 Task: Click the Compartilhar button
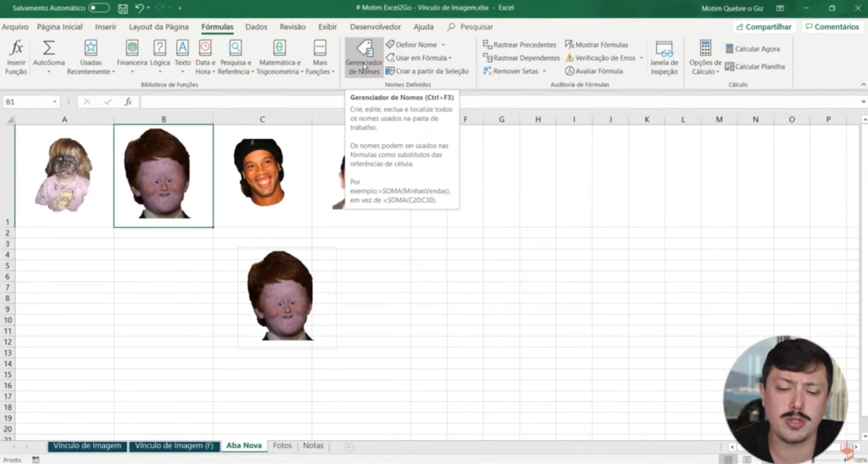click(764, 26)
